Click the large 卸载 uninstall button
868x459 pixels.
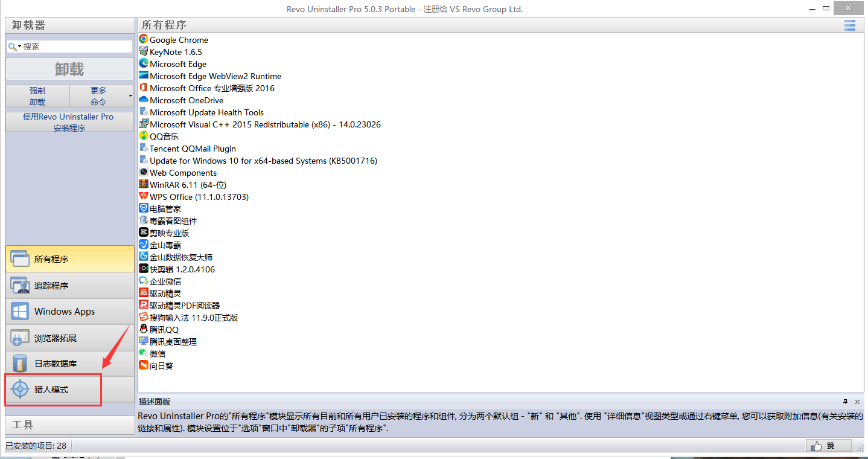tap(70, 69)
